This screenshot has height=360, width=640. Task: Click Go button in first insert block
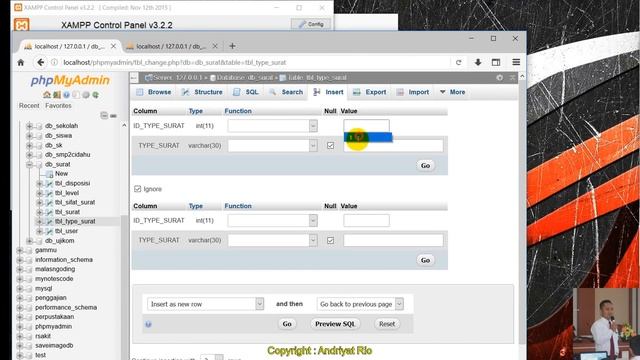[425, 165]
